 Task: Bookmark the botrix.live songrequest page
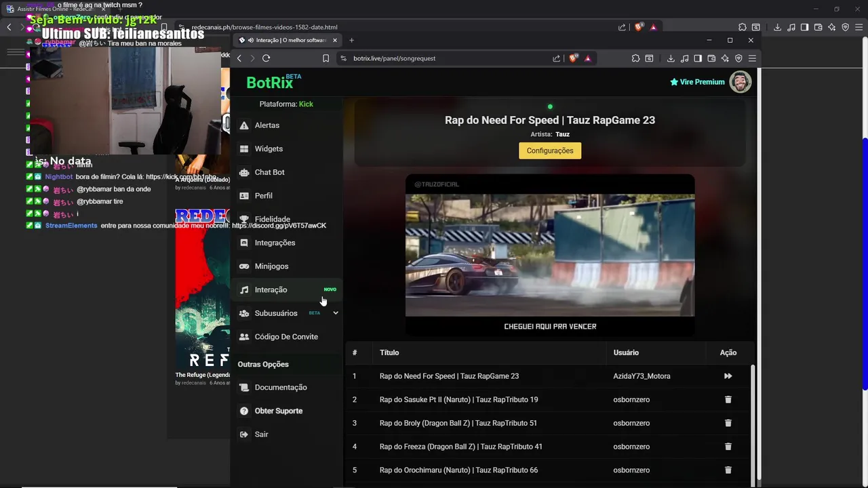(325, 58)
